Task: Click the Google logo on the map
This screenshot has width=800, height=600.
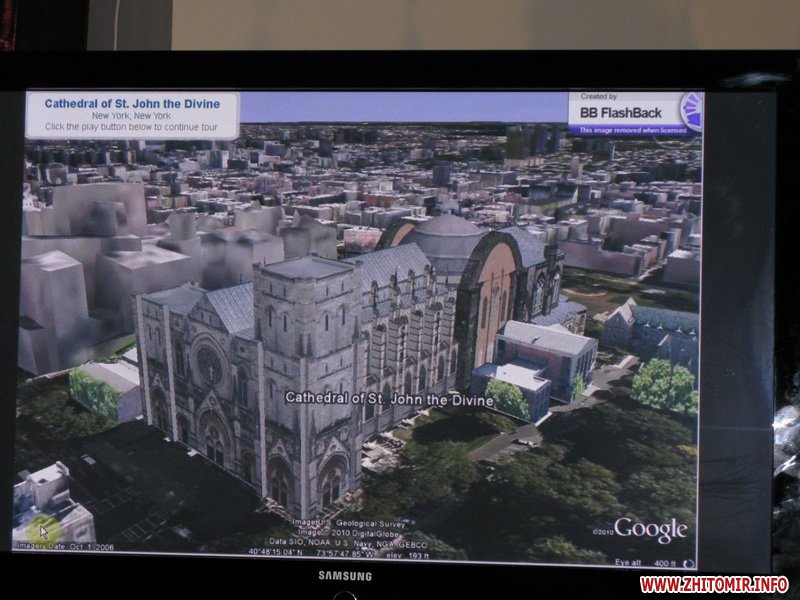Action: [x=650, y=529]
